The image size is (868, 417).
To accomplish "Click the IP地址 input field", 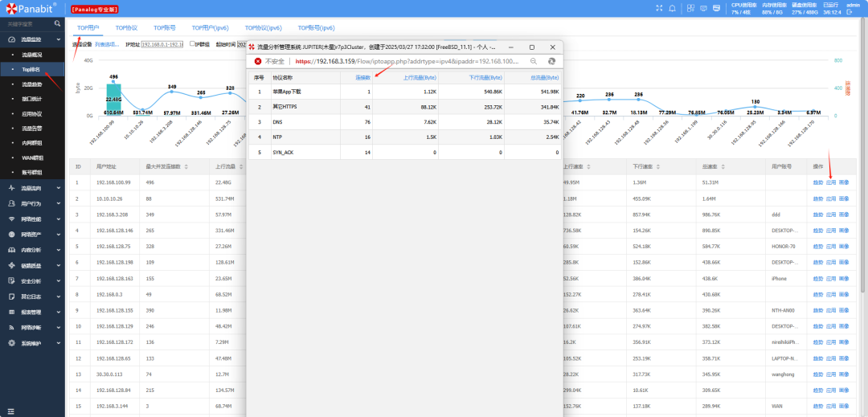I will [x=162, y=44].
